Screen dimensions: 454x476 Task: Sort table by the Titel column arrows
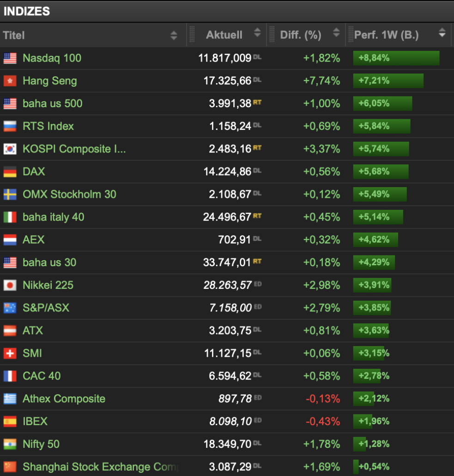[x=174, y=35]
